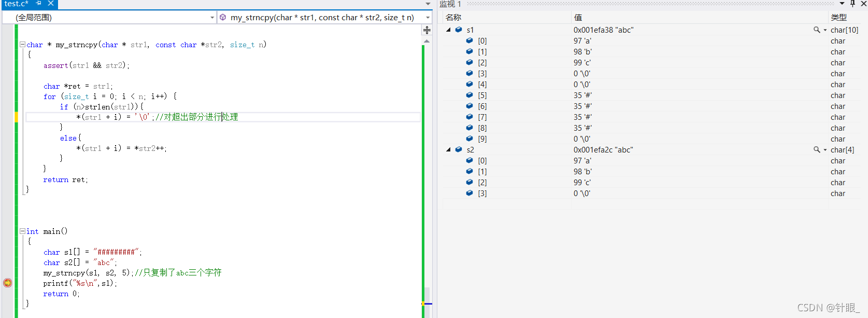
Task: Pin the test.c* document tab
Action: [x=39, y=3]
